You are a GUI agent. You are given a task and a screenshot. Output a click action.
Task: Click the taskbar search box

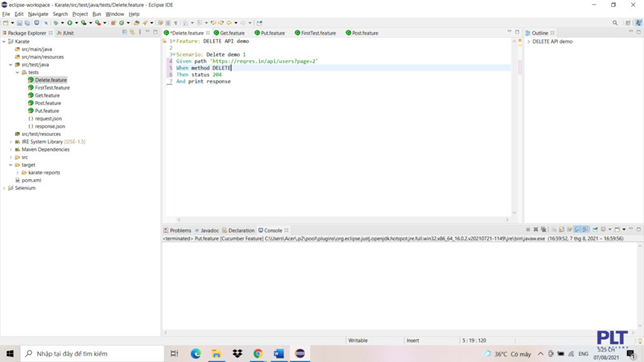92,353
